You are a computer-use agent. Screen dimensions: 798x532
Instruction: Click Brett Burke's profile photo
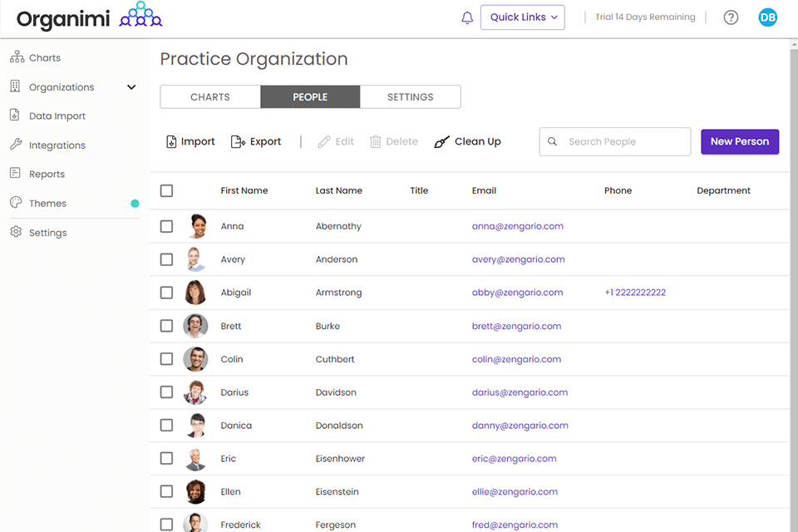(x=196, y=326)
